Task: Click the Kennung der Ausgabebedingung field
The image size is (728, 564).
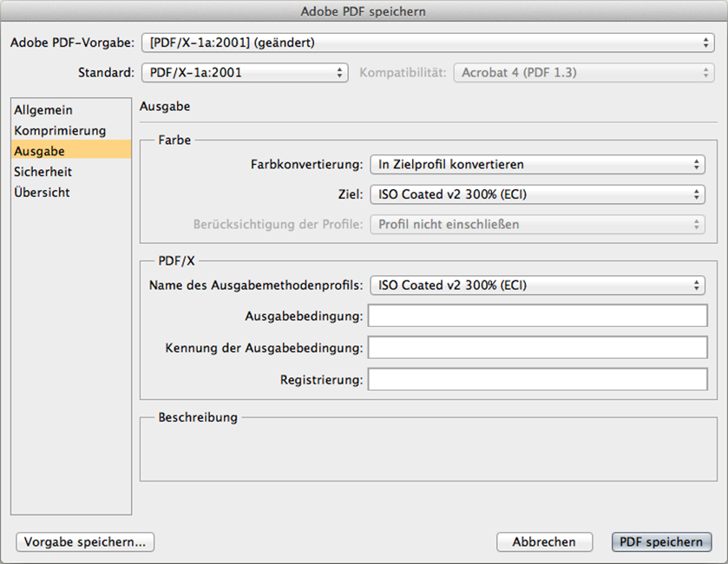Action: pyautogui.click(x=538, y=348)
